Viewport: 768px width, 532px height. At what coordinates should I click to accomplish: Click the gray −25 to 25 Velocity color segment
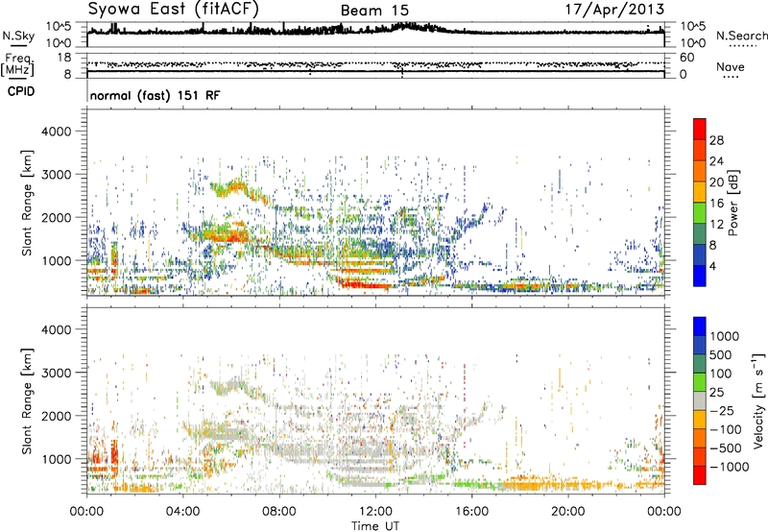click(700, 401)
